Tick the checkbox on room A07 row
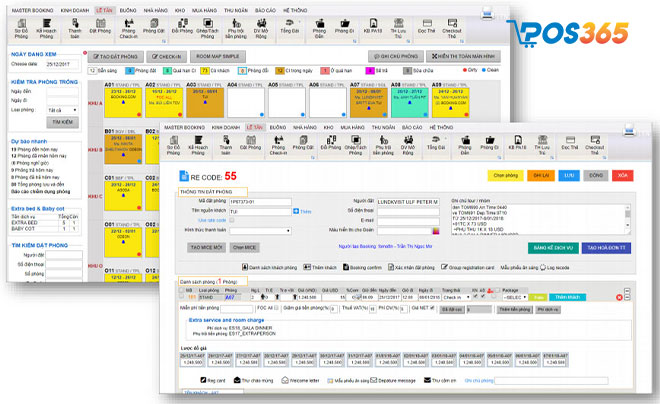The image size is (660, 404). click(181, 297)
